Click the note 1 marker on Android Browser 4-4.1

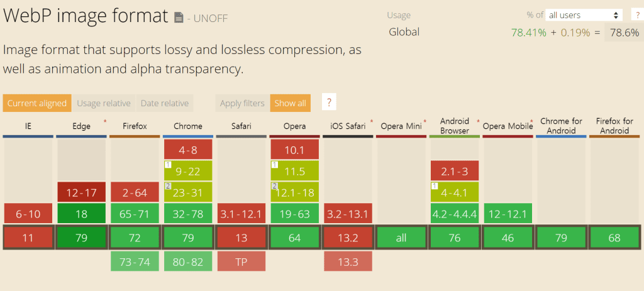[x=435, y=186]
